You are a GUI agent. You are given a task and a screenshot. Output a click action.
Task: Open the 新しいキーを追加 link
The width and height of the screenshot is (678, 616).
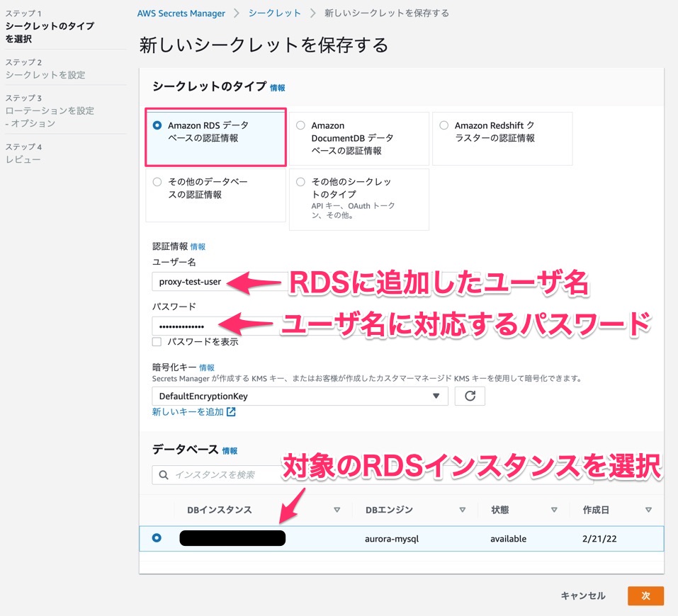pos(186,411)
